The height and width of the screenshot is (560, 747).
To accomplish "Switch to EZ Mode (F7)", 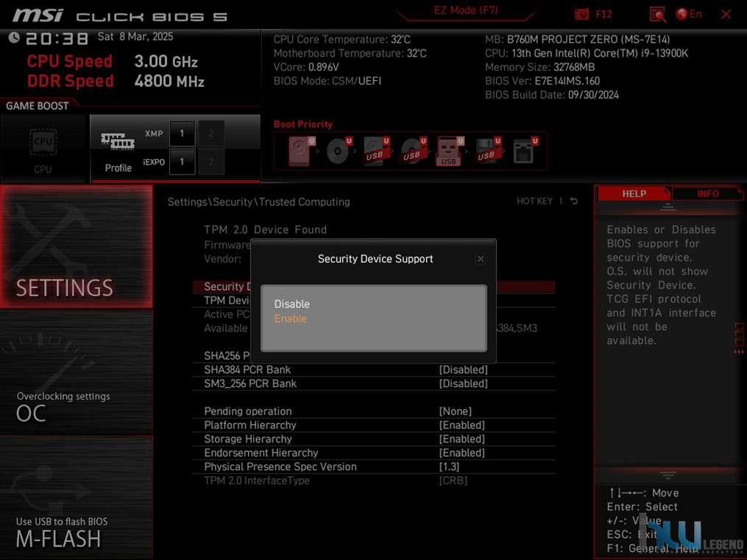I will pyautogui.click(x=465, y=10).
